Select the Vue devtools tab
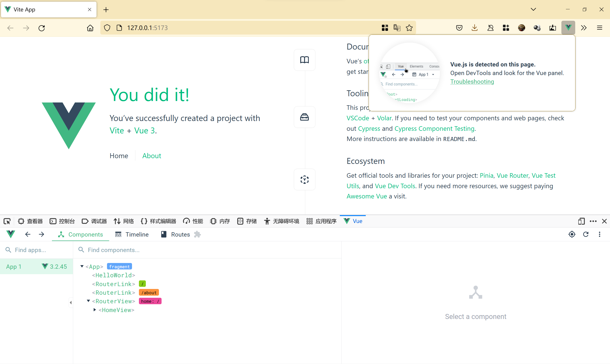 click(353, 221)
